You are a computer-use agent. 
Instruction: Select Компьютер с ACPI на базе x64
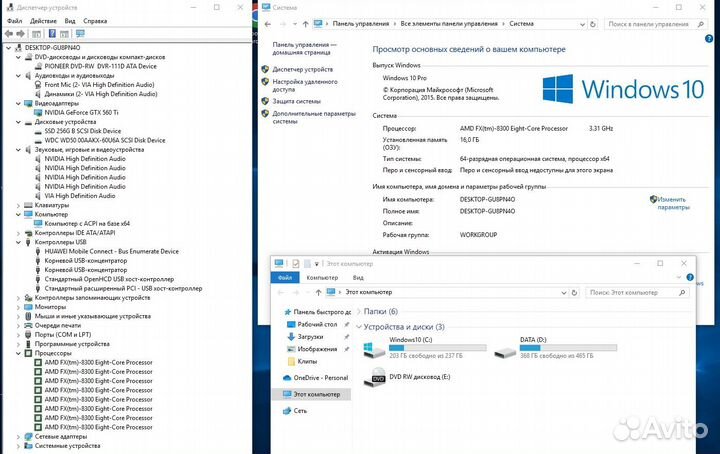pos(87,224)
